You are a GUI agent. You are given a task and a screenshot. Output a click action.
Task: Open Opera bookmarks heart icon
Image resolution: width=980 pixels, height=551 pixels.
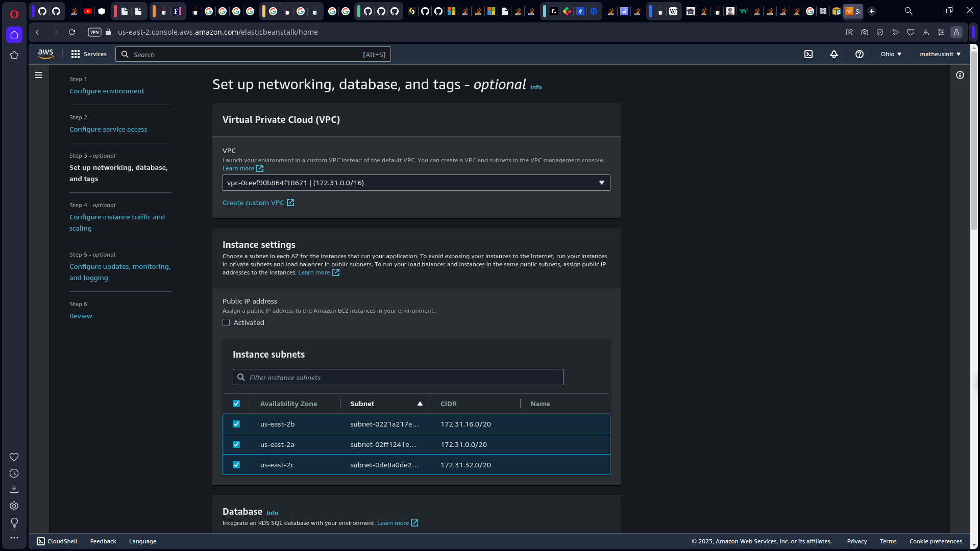click(14, 457)
